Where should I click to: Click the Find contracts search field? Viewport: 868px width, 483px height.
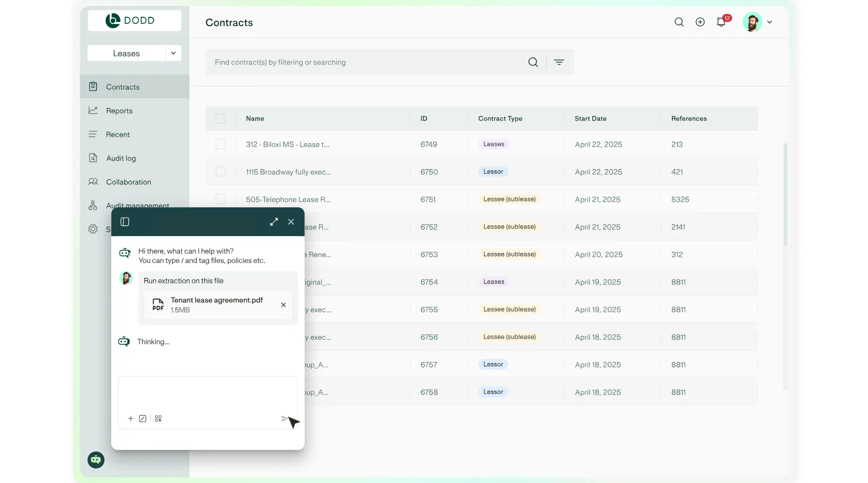(x=363, y=62)
